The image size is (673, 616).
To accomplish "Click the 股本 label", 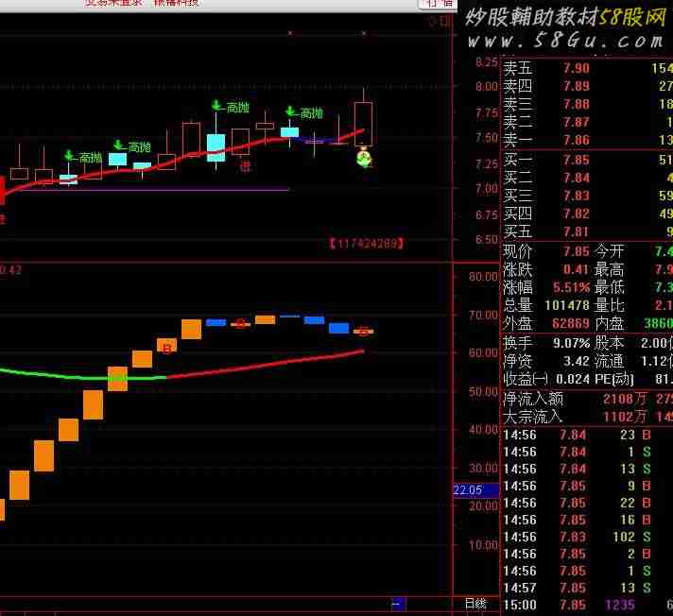I will point(609,343).
